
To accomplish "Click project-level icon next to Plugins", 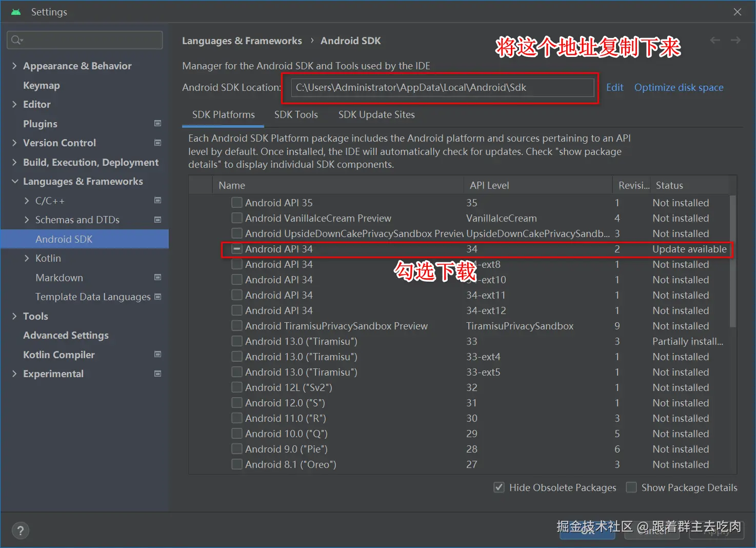I will click(158, 123).
